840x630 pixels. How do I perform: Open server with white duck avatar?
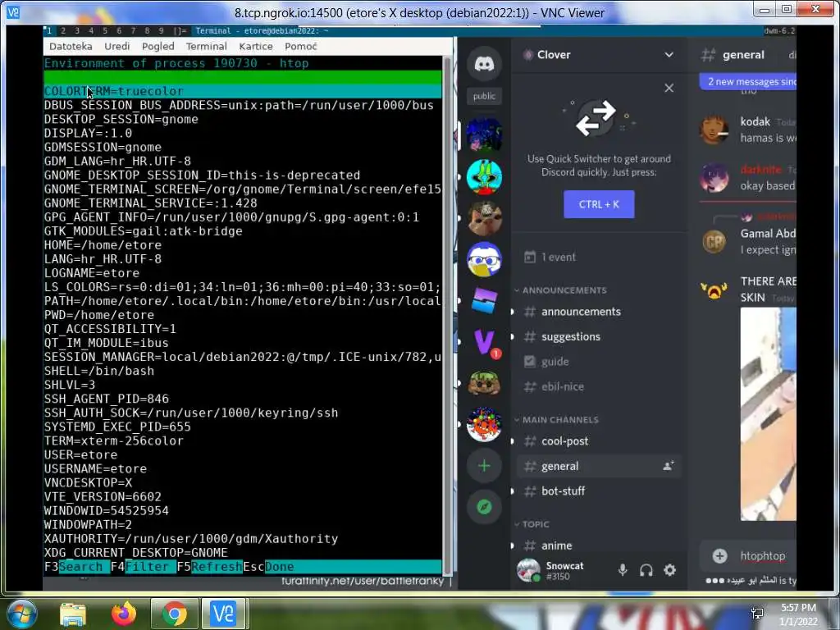pyautogui.click(x=484, y=259)
